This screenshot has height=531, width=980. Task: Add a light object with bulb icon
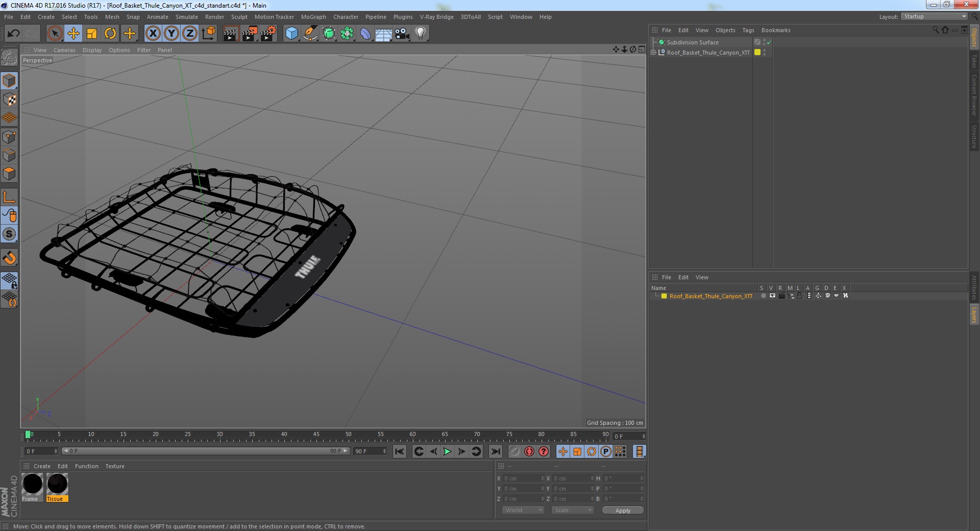[420, 34]
